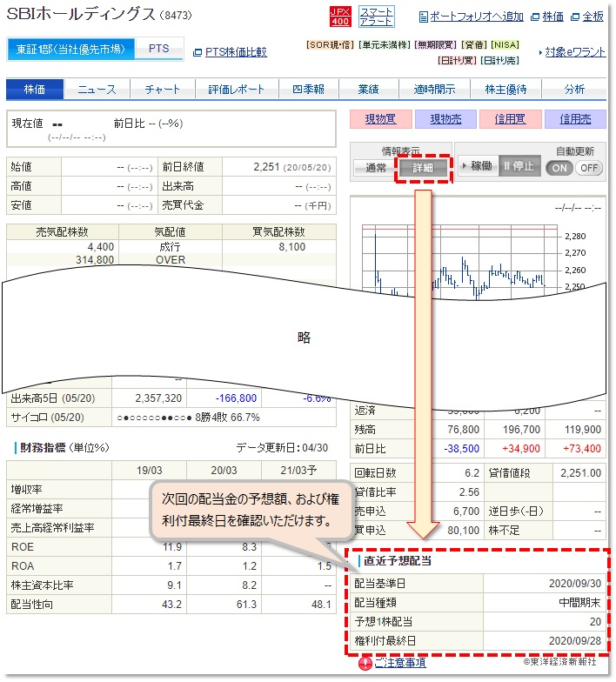Viewport: 616px width, 682px height.
Task: Click the 信用売 order button
Action: click(x=575, y=118)
